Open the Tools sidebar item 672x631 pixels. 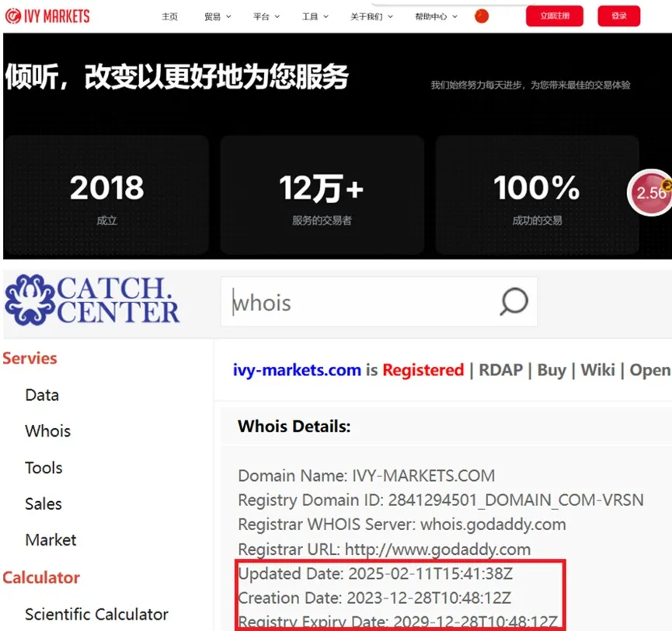(x=44, y=468)
